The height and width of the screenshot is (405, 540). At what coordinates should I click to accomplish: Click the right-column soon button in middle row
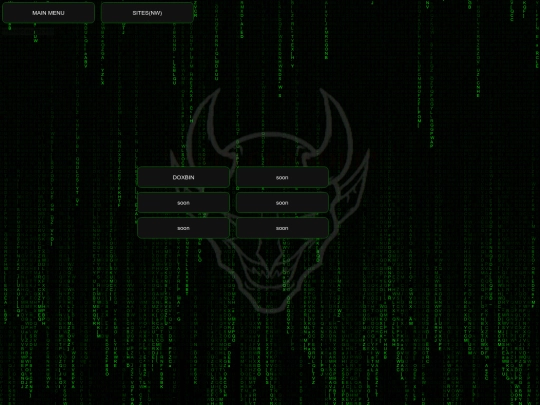(x=282, y=203)
